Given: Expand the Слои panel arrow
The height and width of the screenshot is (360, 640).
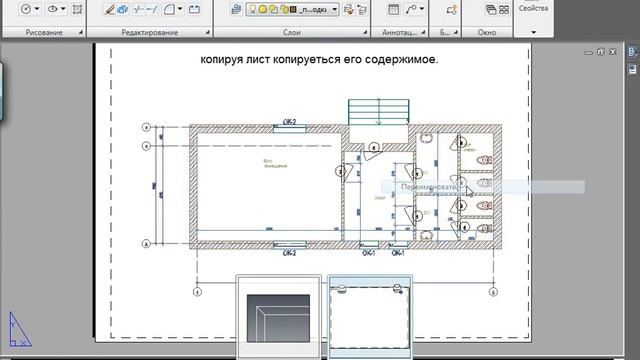Looking at the screenshot, I should pyautogui.click(x=365, y=32).
